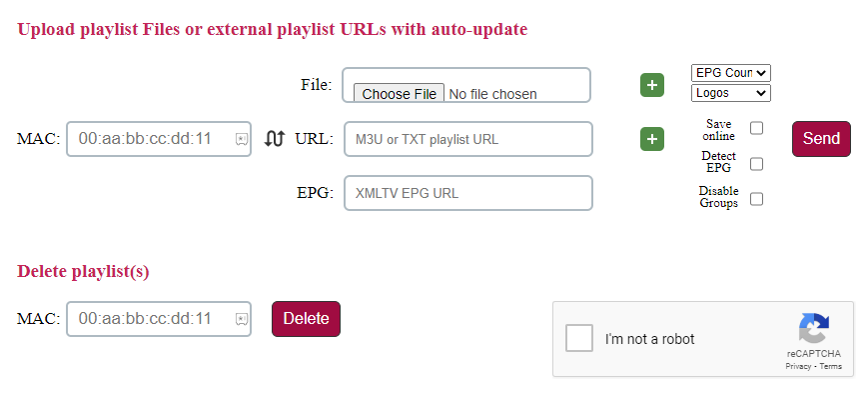The width and height of the screenshot is (868, 417).
Task: Open the reCAPTCHA Privacy link
Action: (797, 367)
